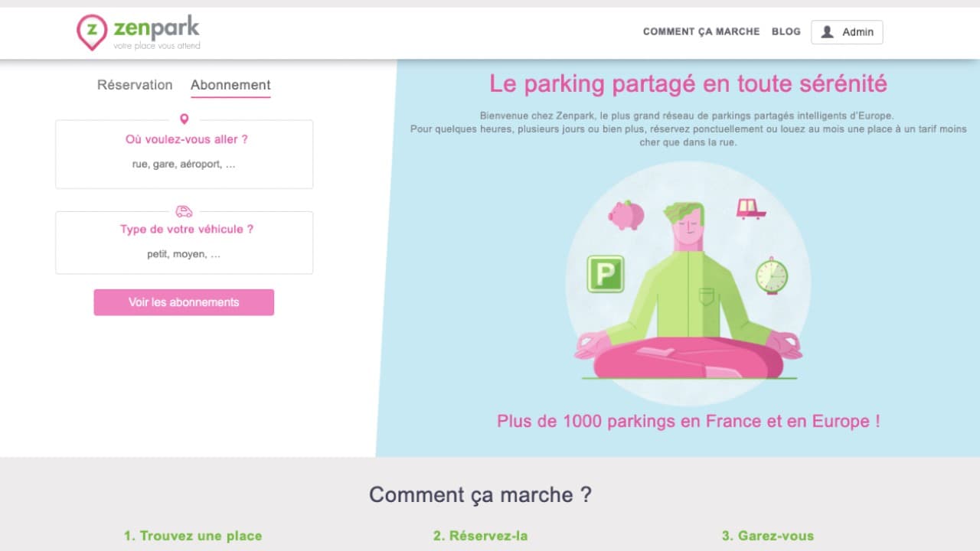Open the Admin account button
This screenshot has width=980, height=551.
[x=847, y=32]
